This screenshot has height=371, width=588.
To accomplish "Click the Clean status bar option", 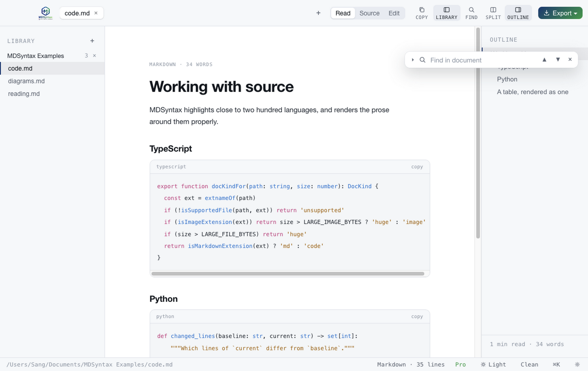I will point(529,364).
